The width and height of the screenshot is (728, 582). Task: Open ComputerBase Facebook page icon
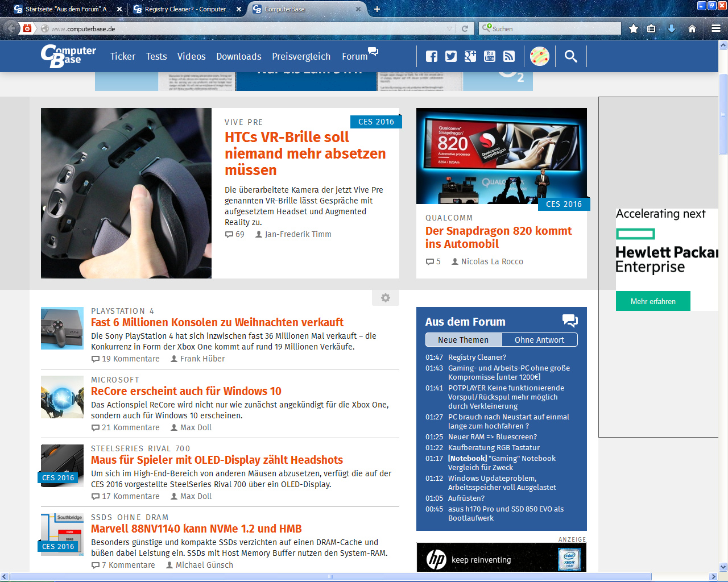[432, 56]
